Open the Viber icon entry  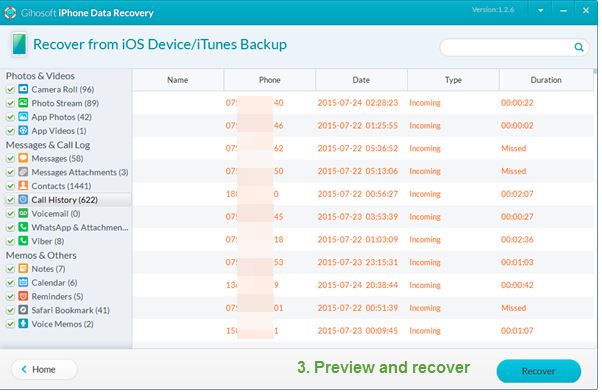point(23,241)
